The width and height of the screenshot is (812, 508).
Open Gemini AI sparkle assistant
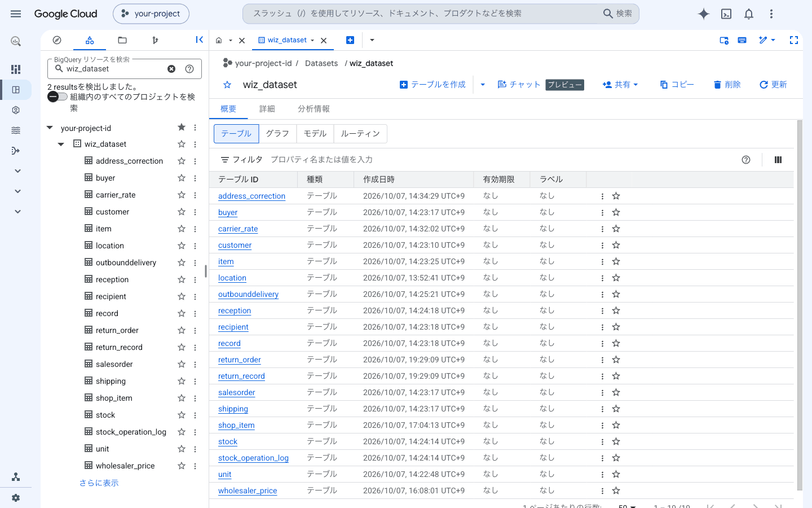tap(703, 14)
